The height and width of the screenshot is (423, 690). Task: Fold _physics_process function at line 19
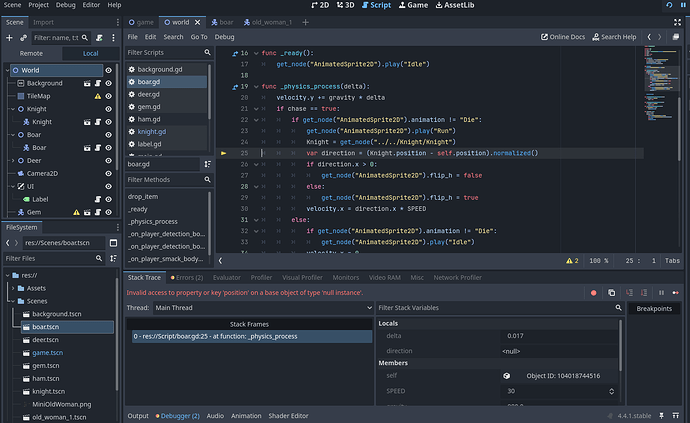(256, 87)
